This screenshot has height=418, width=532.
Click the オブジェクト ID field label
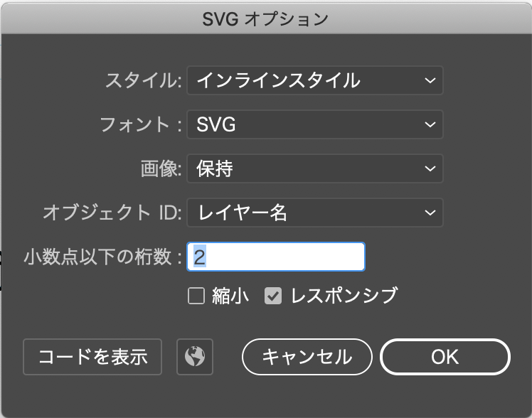click(x=113, y=212)
